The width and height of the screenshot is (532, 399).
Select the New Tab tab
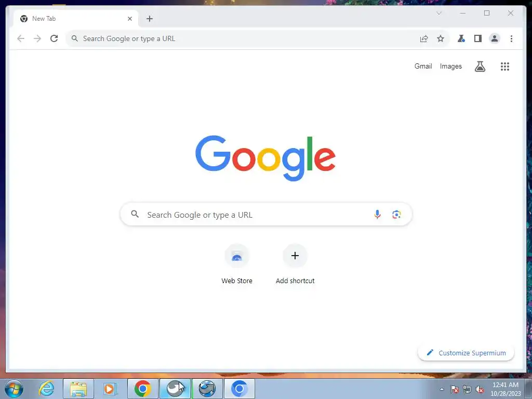point(76,19)
